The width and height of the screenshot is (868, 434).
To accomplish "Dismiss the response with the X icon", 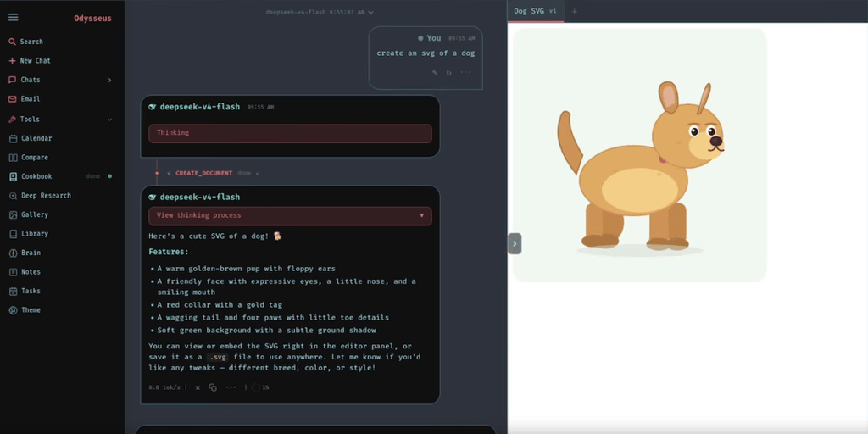I will [198, 387].
